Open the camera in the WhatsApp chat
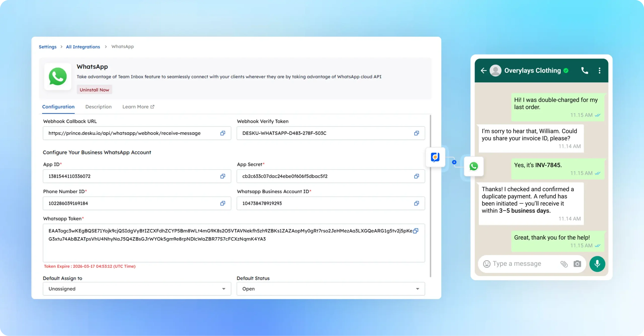The height and width of the screenshot is (336, 644). click(577, 264)
